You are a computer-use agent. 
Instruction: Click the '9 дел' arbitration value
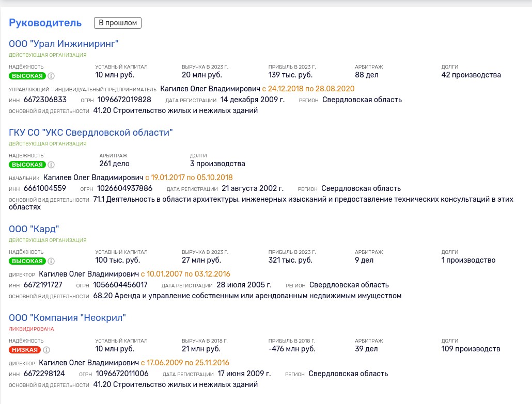pyautogui.click(x=364, y=260)
